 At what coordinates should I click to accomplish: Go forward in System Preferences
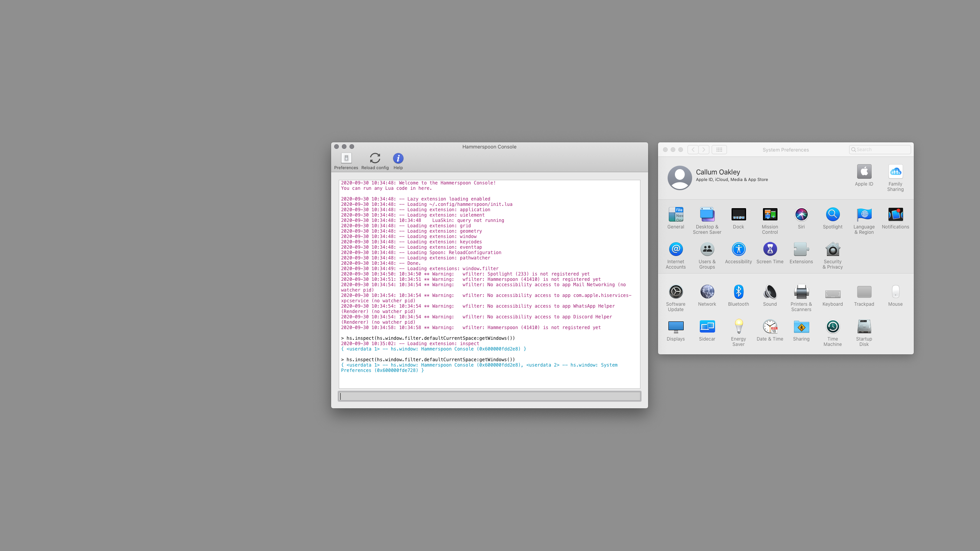pyautogui.click(x=704, y=150)
